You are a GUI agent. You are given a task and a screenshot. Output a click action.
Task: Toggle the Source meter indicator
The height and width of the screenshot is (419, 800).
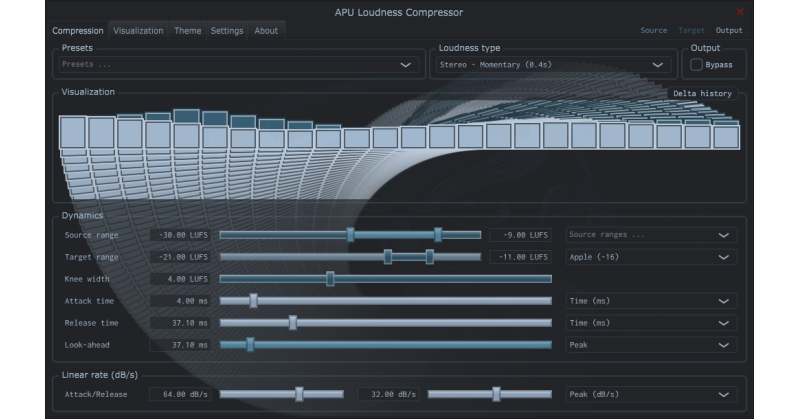click(654, 30)
